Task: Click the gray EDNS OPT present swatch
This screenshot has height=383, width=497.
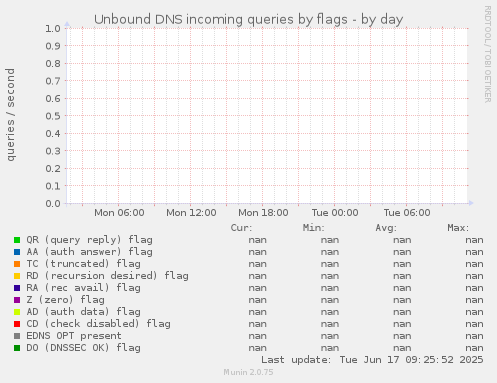Action: click(17, 336)
